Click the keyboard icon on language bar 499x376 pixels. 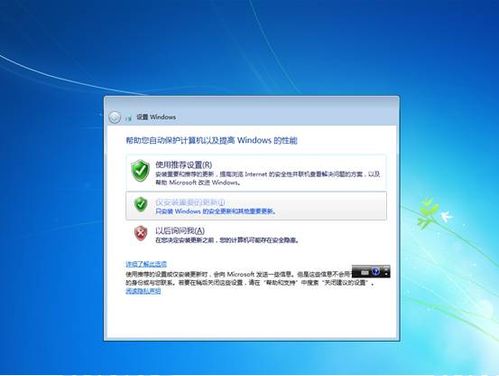[x=365, y=272]
